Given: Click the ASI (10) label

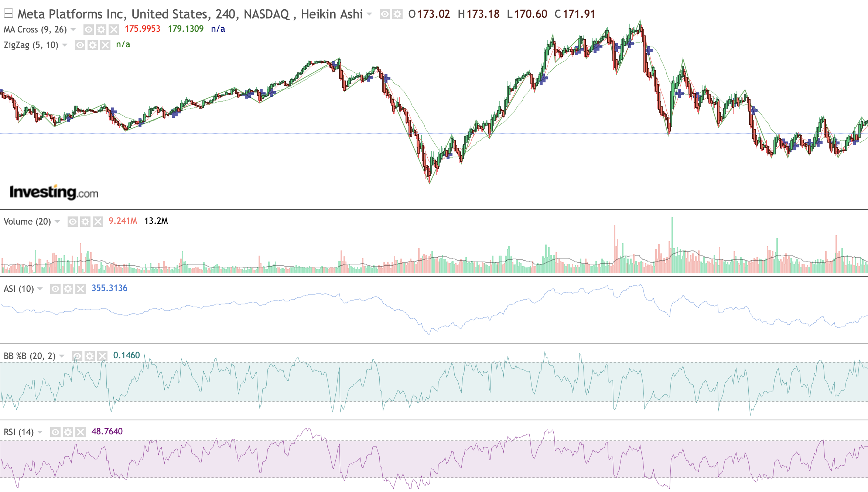Looking at the screenshot, I should click(19, 289).
